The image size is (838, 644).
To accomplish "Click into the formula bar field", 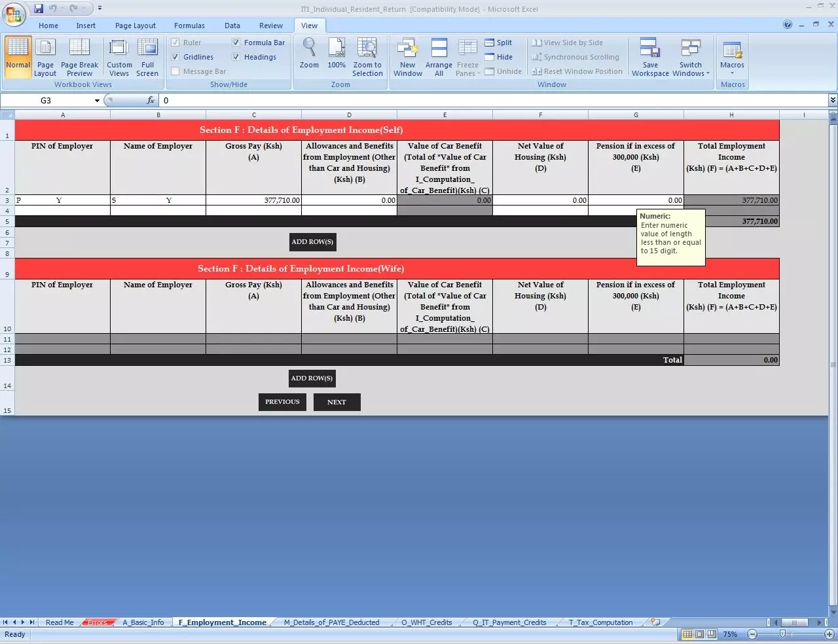I will (494, 100).
